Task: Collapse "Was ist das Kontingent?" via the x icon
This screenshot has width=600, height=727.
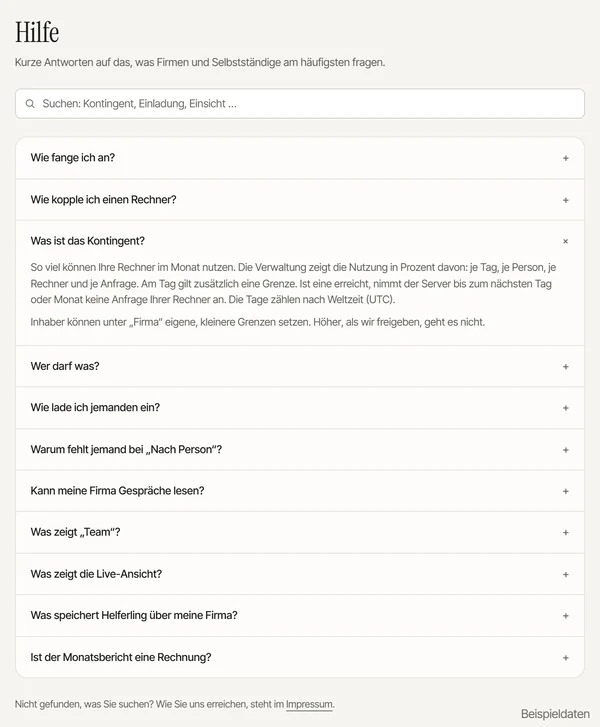Action: pos(566,242)
